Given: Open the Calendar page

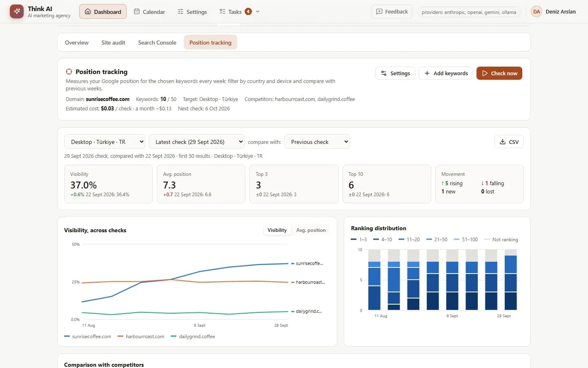Looking at the screenshot, I should (x=149, y=11).
